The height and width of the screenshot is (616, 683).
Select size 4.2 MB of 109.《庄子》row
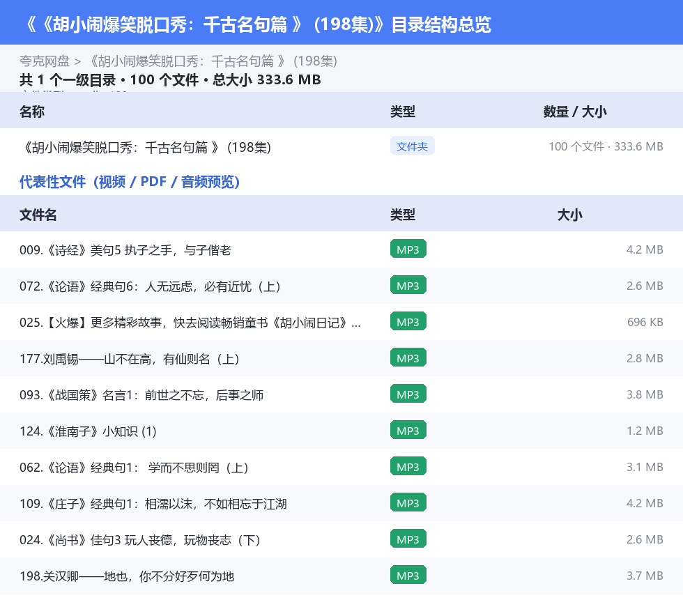point(645,502)
